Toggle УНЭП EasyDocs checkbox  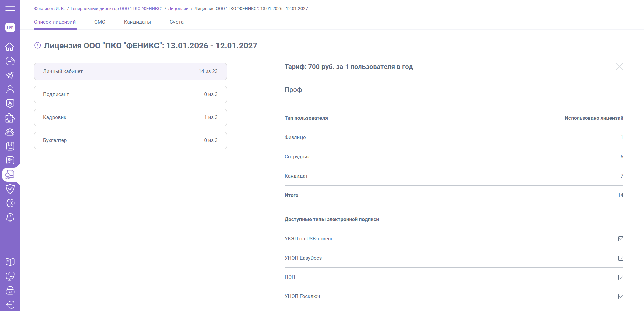621,258
